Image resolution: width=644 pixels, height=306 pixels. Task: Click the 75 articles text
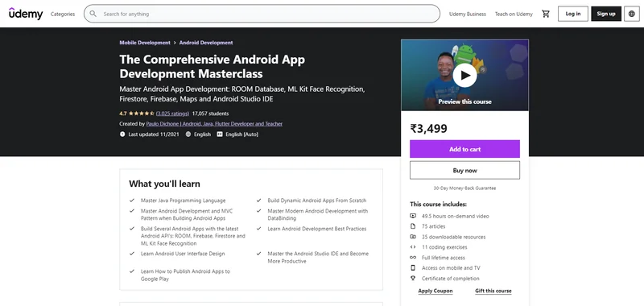click(x=433, y=226)
